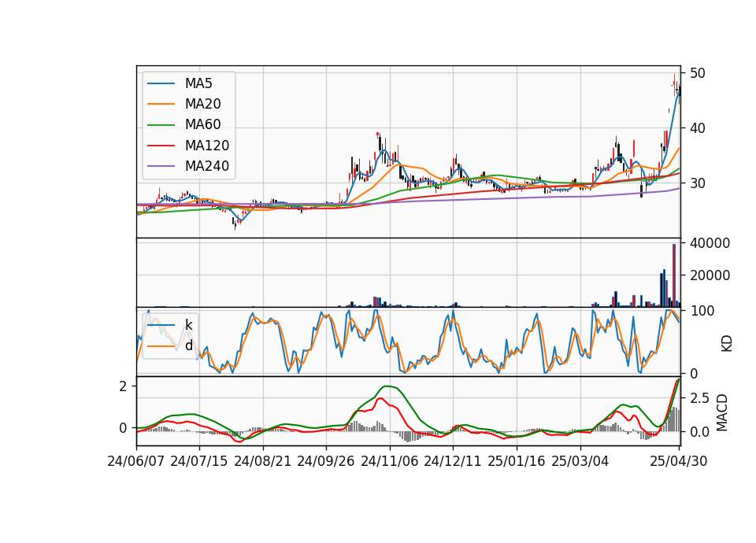Click the tallest volume bar near 40000
The image size is (756, 543).
(674, 275)
